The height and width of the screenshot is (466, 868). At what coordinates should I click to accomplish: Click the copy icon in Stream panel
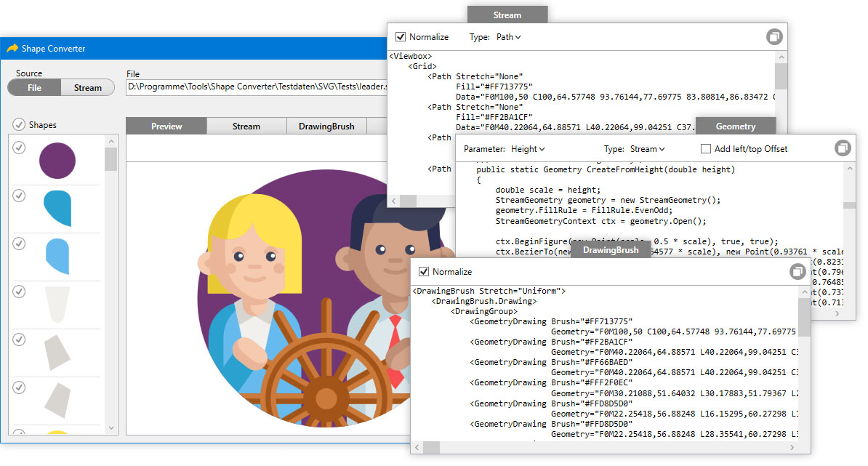[774, 37]
